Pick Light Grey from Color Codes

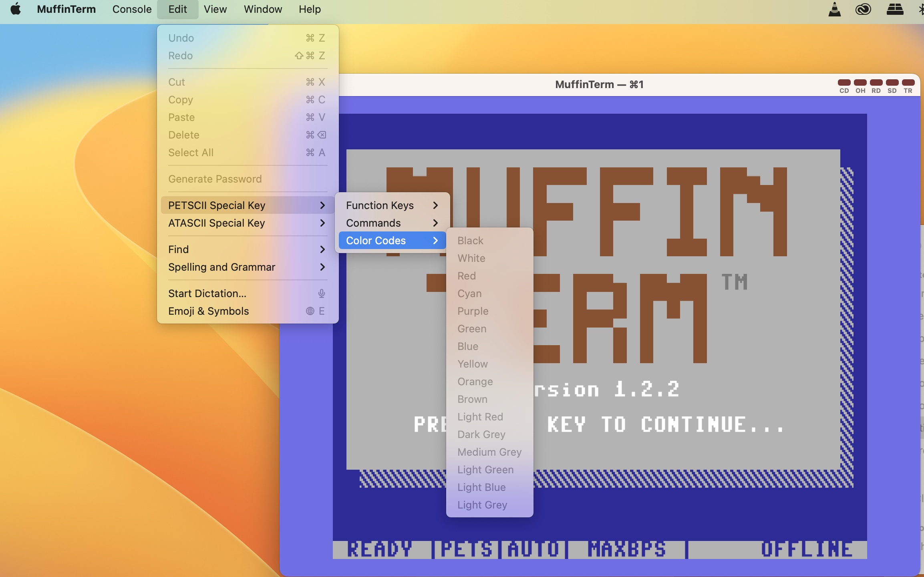[x=489, y=505]
